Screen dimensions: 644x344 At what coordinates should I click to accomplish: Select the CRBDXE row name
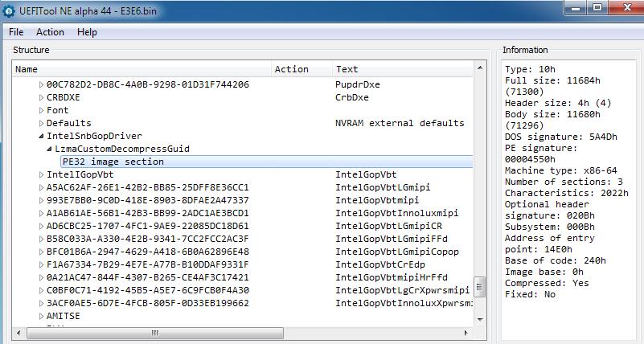pos(64,97)
